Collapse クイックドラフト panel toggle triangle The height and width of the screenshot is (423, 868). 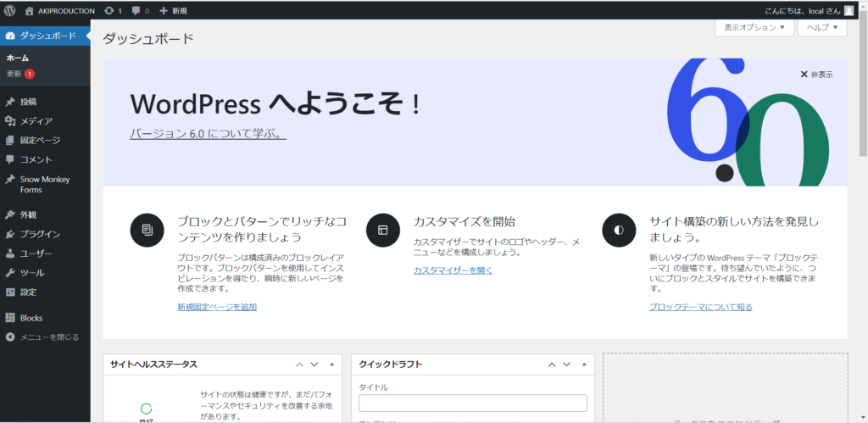coord(585,365)
